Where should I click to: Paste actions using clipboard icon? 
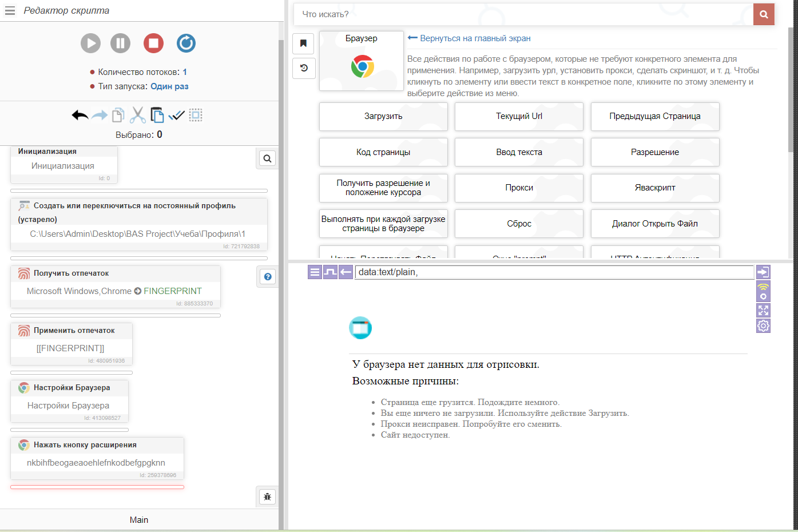tap(157, 116)
